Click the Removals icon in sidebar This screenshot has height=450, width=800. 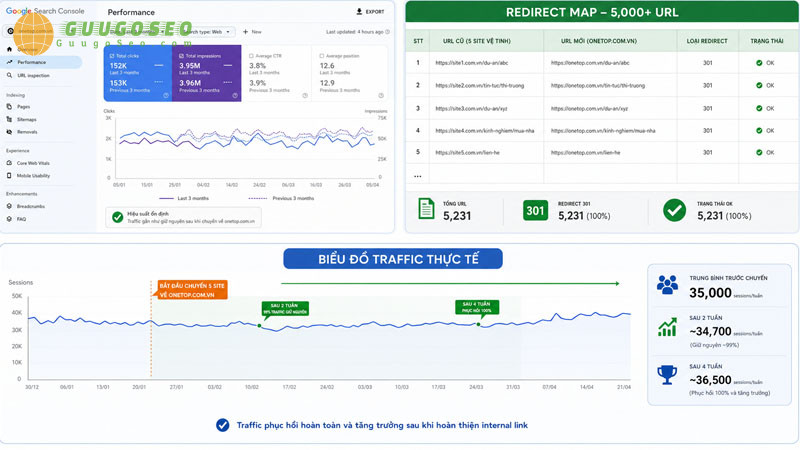click(x=9, y=132)
